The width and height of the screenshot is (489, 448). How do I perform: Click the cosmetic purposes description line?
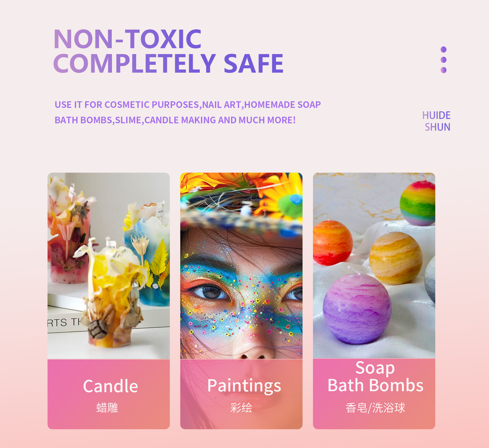coord(188,105)
